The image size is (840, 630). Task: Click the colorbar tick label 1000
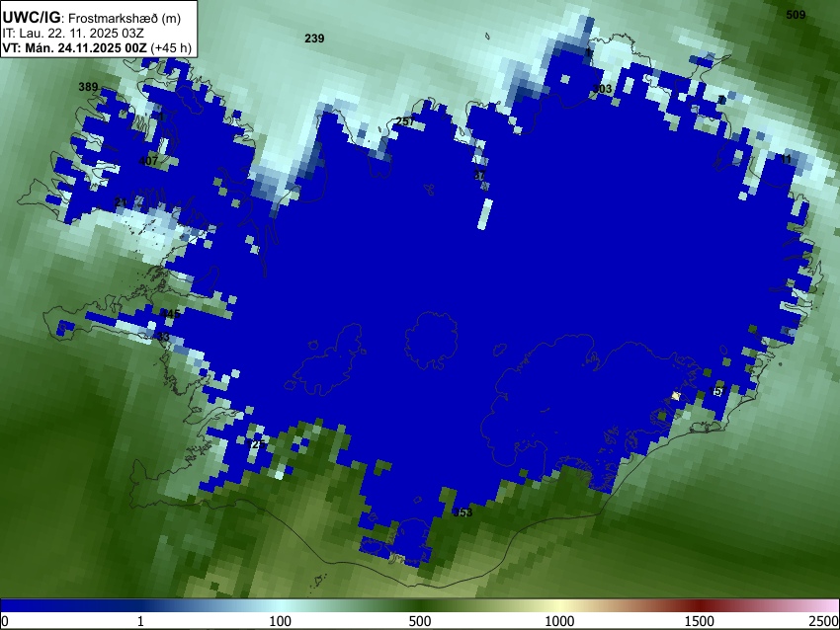coord(559,621)
